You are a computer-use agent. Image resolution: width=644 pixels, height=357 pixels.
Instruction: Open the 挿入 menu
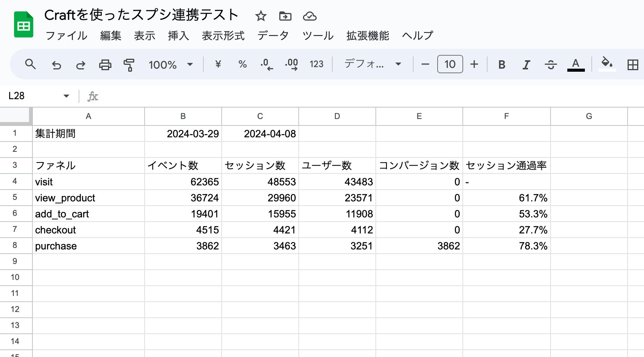(x=179, y=35)
